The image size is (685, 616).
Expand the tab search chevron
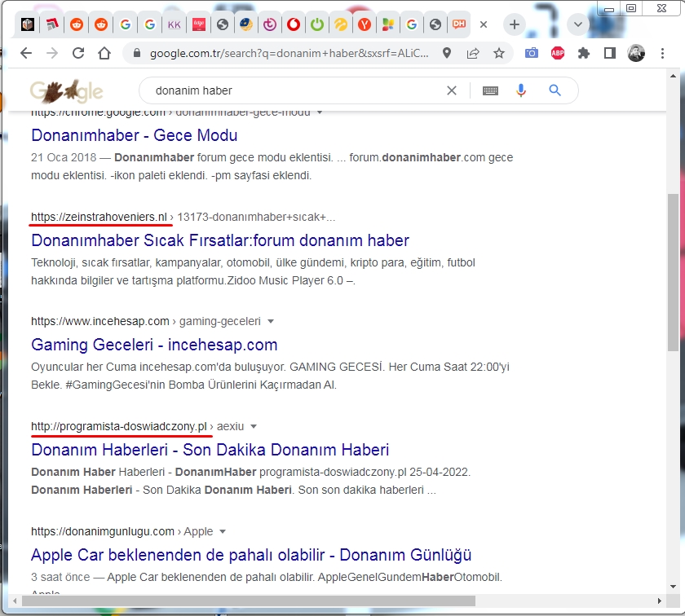pos(578,24)
